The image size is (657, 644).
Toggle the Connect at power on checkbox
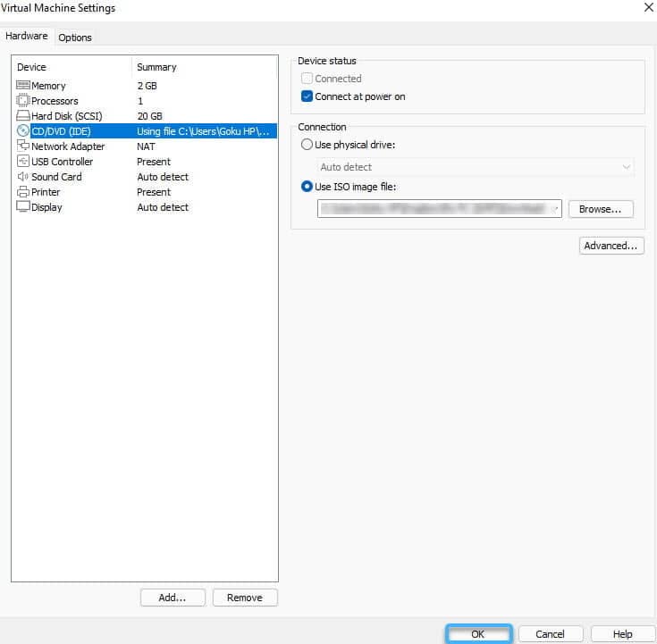pos(307,96)
